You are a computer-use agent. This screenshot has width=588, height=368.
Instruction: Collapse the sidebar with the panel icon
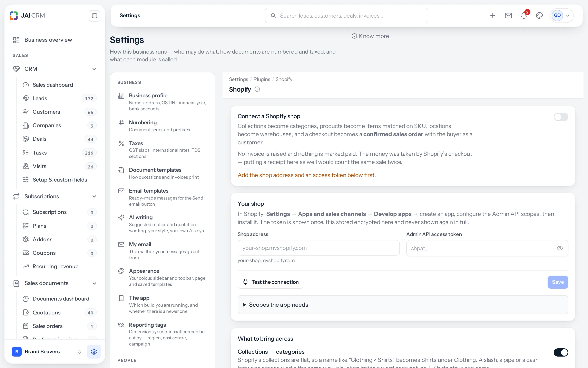pyautogui.click(x=94, y=16)
